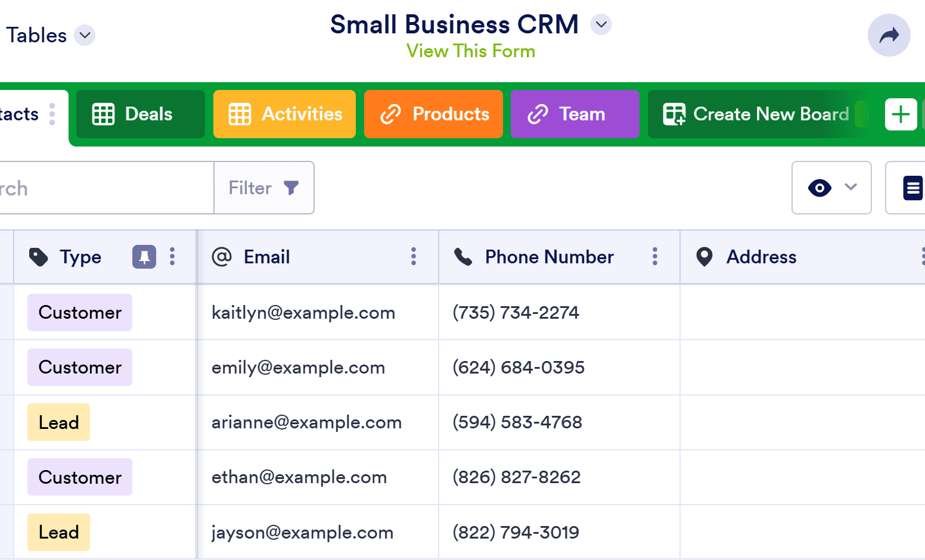Viewport: 925px width, 560px height.
Task: Select phone number (594) 583-4768
Action: click(x=517, y=422)
